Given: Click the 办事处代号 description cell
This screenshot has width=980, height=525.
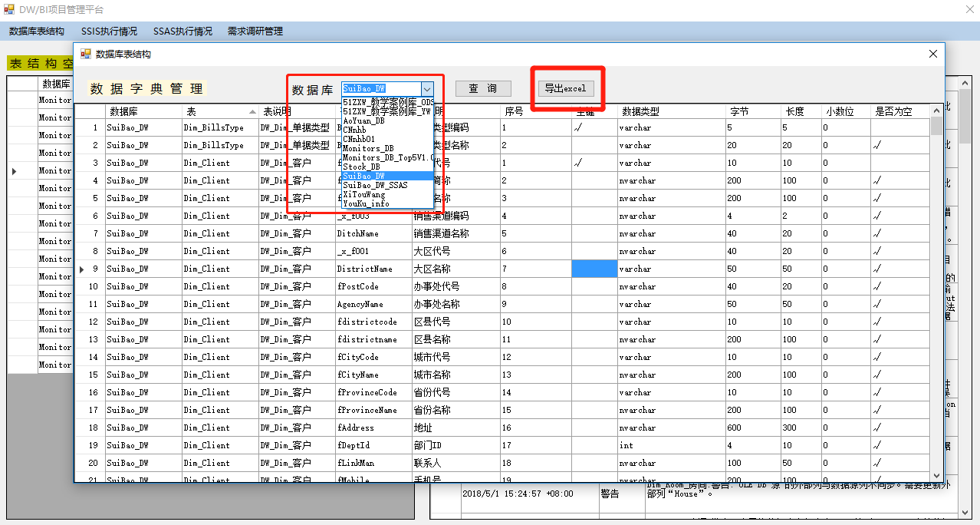Looking at the screenshot, I should tap(455, 286).
